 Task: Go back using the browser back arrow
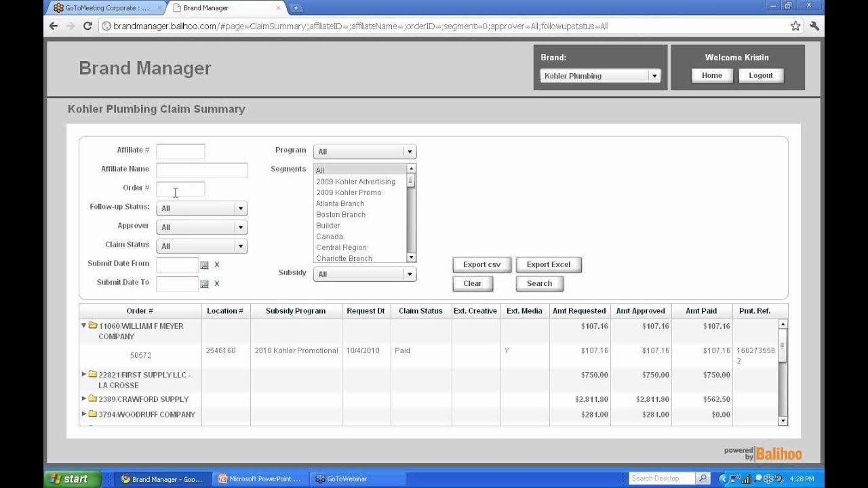click(x=54, y=26)
